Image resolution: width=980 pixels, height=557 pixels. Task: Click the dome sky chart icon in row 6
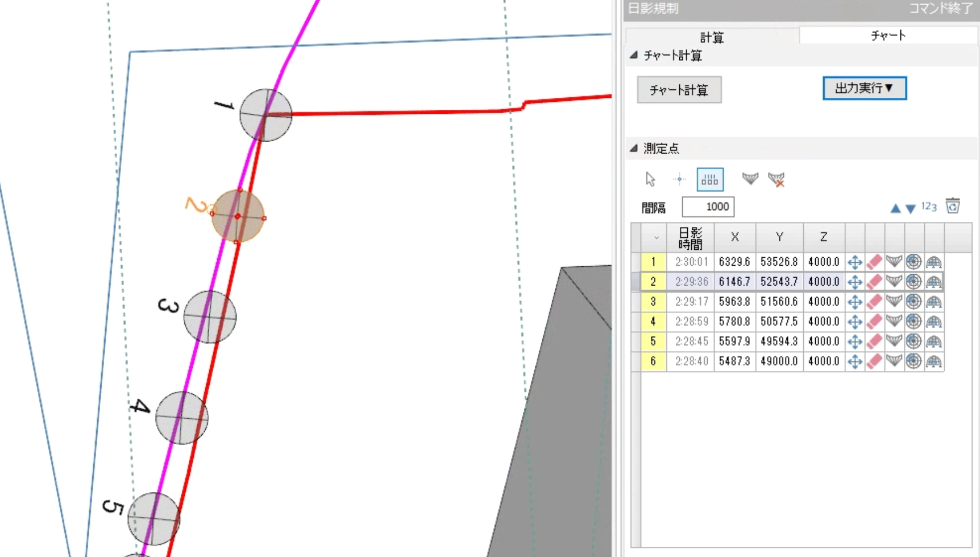(934, 362)
